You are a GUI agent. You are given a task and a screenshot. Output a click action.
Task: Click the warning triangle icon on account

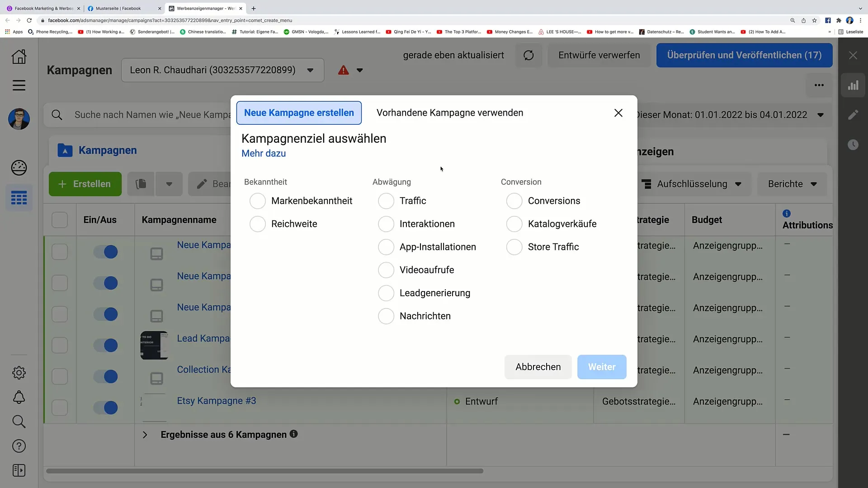(x=344, y=70)
